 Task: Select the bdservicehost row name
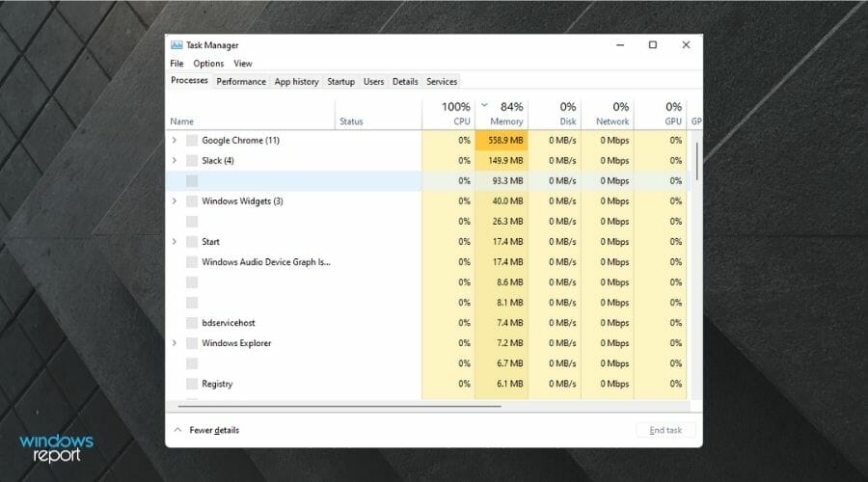click(229, 323)
